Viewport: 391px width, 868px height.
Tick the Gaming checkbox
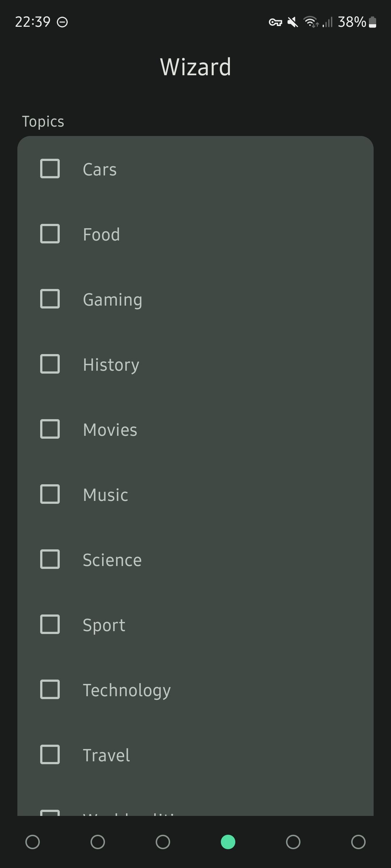(50, 299)
